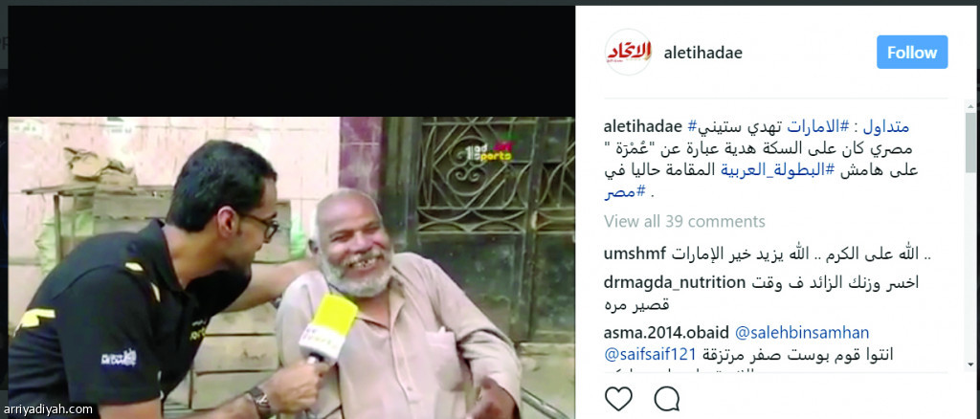980x419 pixels.
Task: Follow the aletihadae account
Action: [x=912, y=52]
